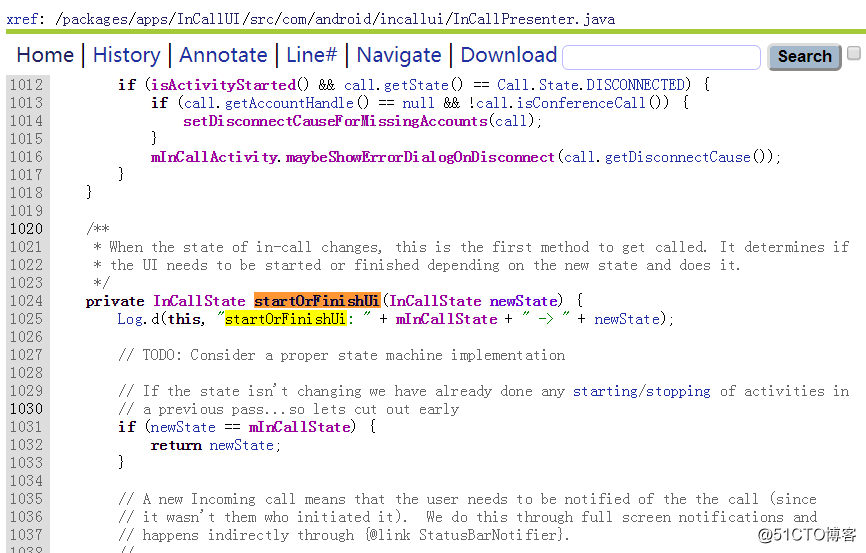Click getDisconnectCause on line 1016
The width and height of the screenshot is (866, 553).
[x=678, y=157]
